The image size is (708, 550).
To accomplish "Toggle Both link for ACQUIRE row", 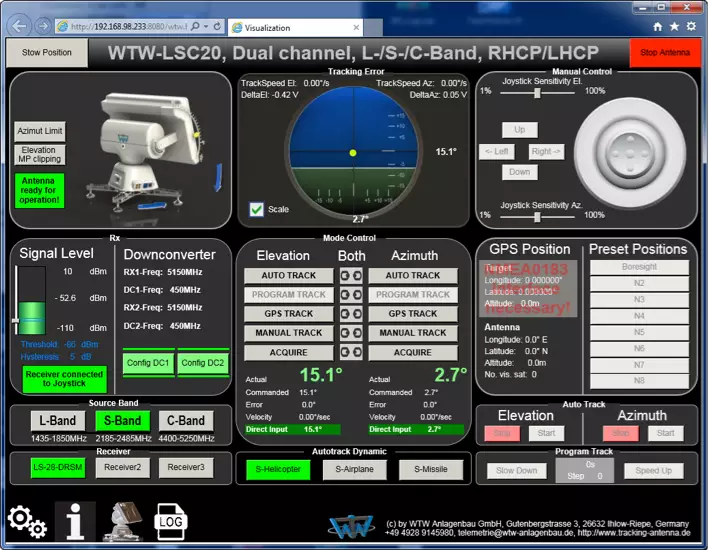I will pos(351,352).
